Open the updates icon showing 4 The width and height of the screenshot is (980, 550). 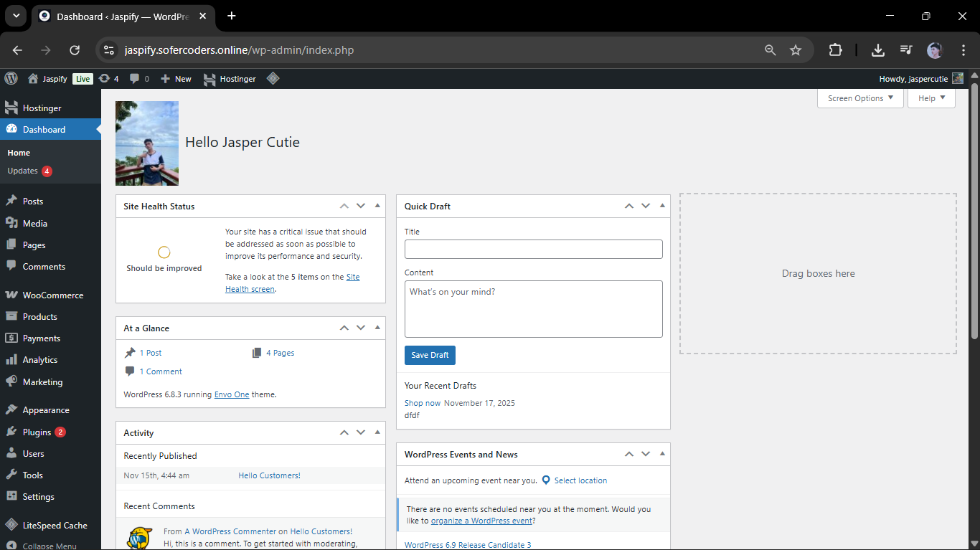[108, 79]
